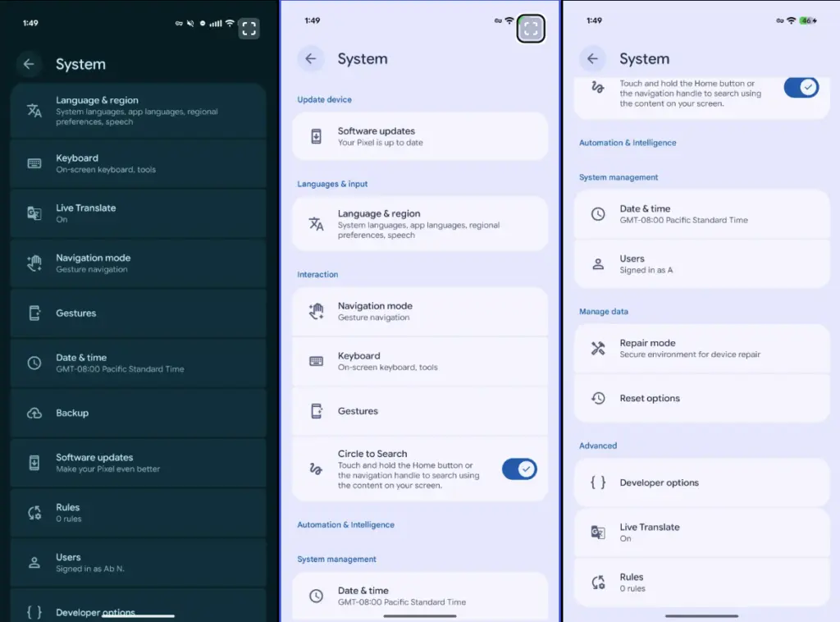Viewport: 840px width, 622px height.
Task: Toggle Circle to Search switch in the middle screen
Action: pyautogui.click(x=519, y=469)
